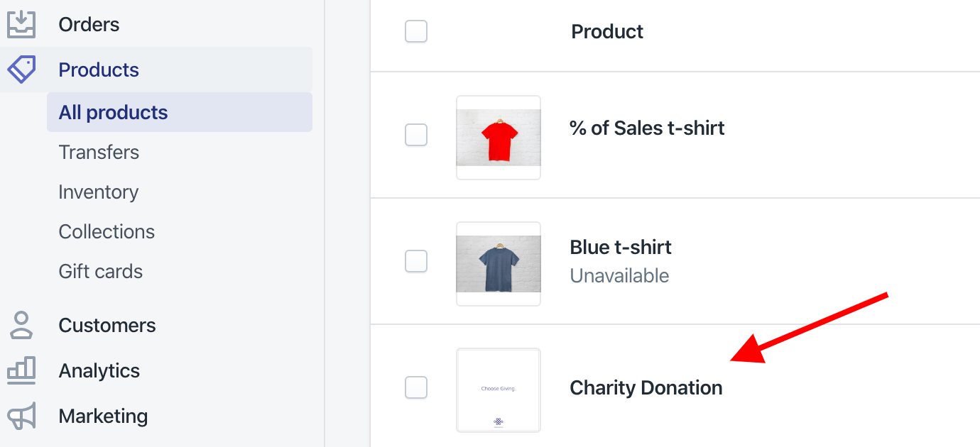This screenshot has width=980, height=447.
Task: Click the red t-shirt thumbnail
Action: click(x=499, y=138)
